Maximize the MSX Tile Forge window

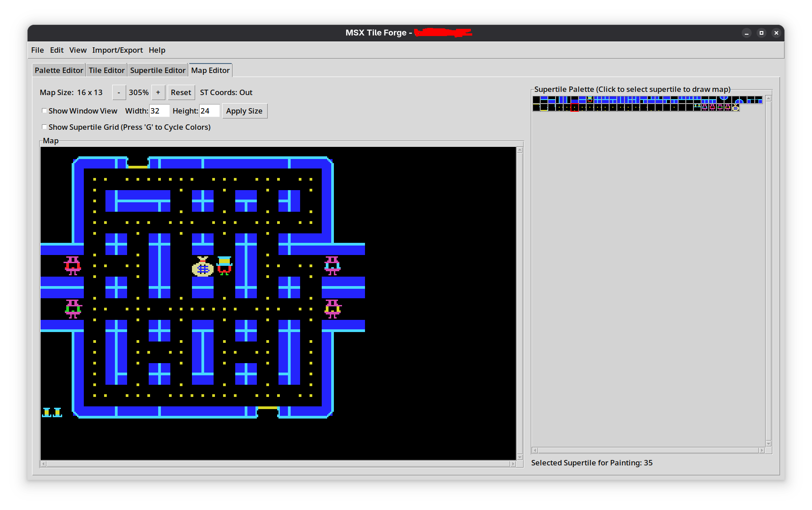762,33
